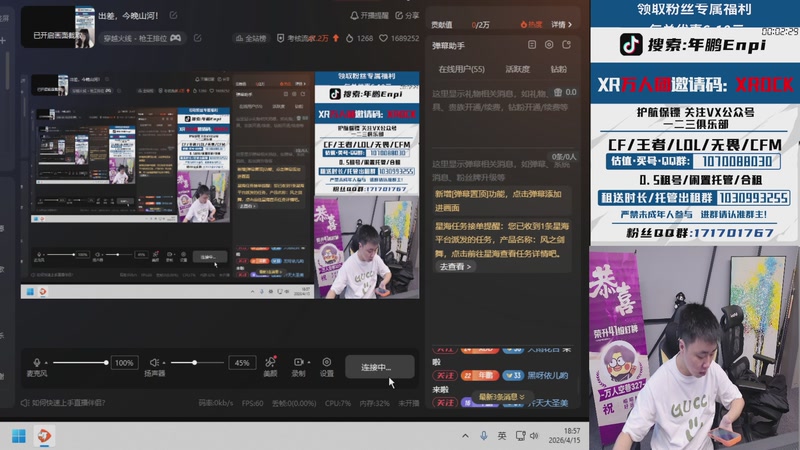This screenshot has width=800, height=450.
Task: Click the stream preview canvas
Action: [x=220, y=185]
